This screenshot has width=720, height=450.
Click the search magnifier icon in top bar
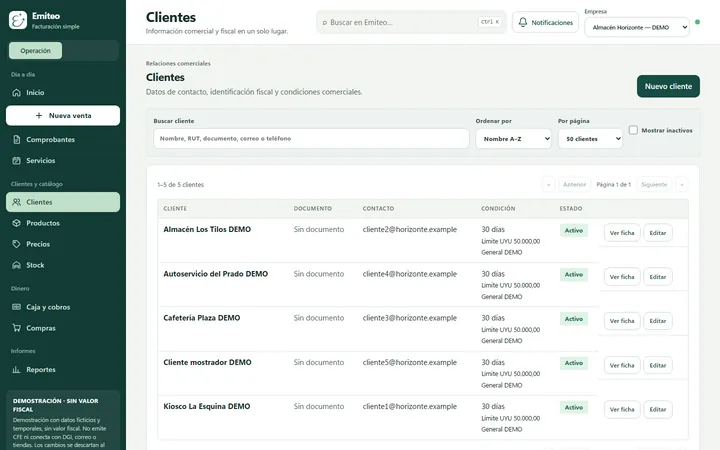click(x=325, y=22)
